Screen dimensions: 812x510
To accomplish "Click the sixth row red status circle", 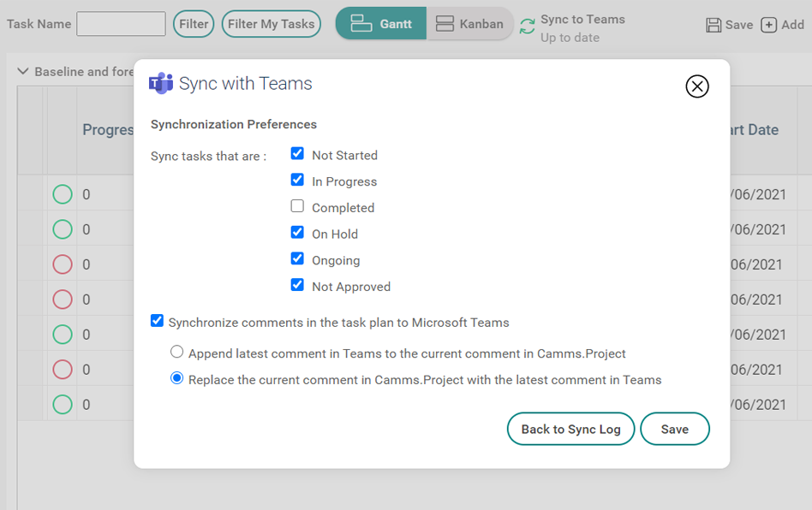I will point(63,370).
